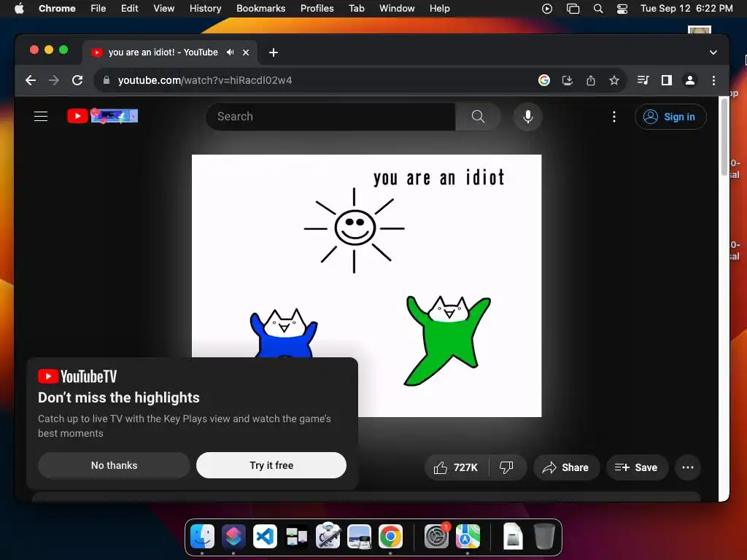Image resolution: width=747 pixels, height=560 pixels.
Task: Click the video player area
Action: click(366, 286)
